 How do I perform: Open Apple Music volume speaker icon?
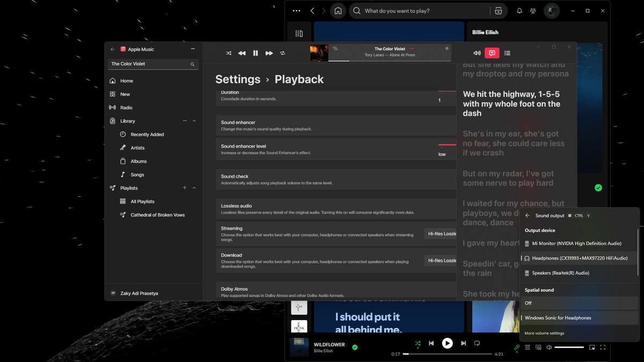(477, 53)
